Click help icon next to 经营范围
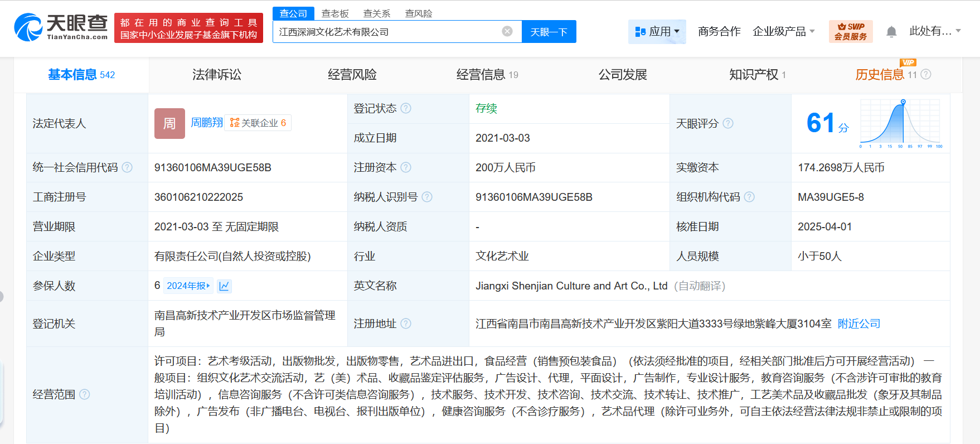Viewport: 980px width, 444px height. coord(84,394)
